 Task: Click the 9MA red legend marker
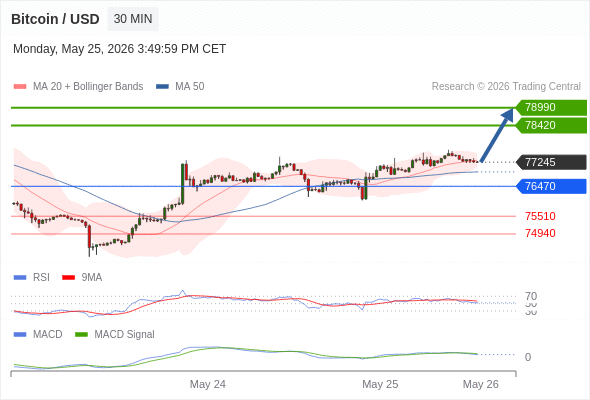coord(68,278)
